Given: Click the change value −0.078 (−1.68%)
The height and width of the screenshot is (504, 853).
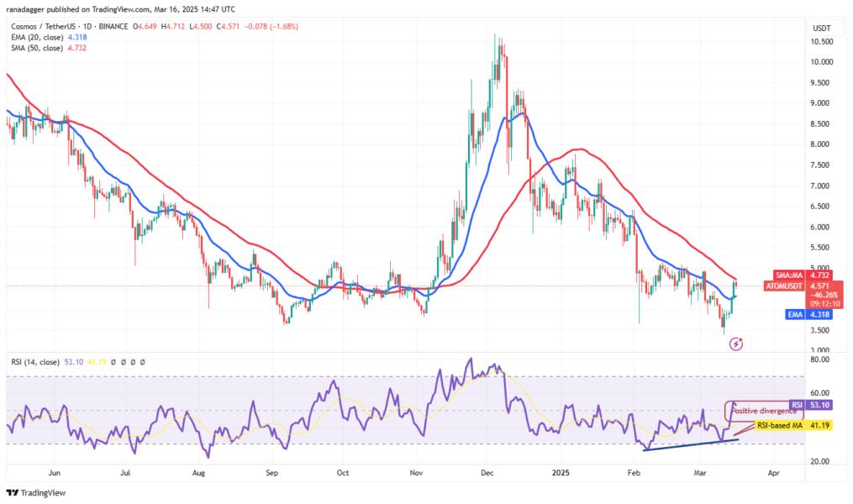Looking at the screenshot, I should tap(271, 26).
